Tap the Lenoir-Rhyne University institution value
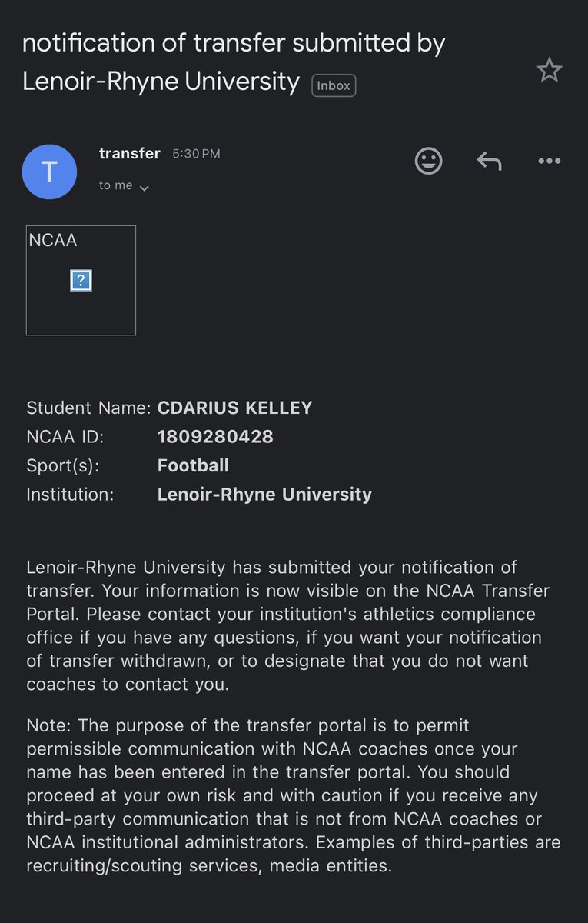 [264, 494]
